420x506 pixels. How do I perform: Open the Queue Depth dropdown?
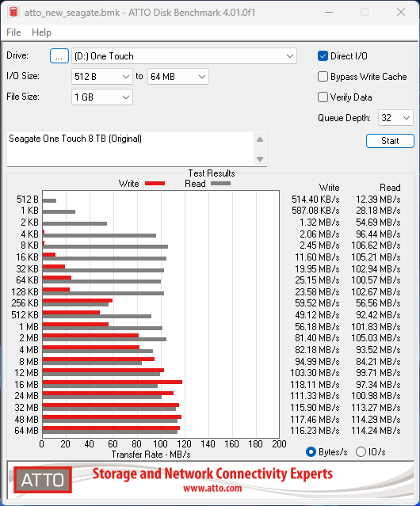point(395,118)
